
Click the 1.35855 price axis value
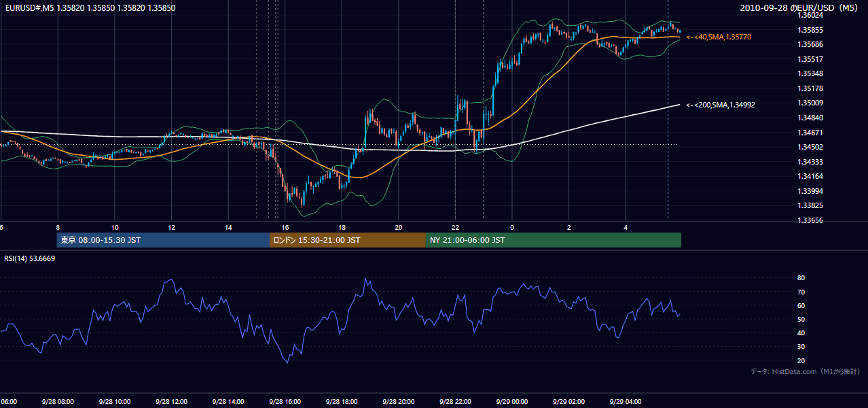[810, 30]
